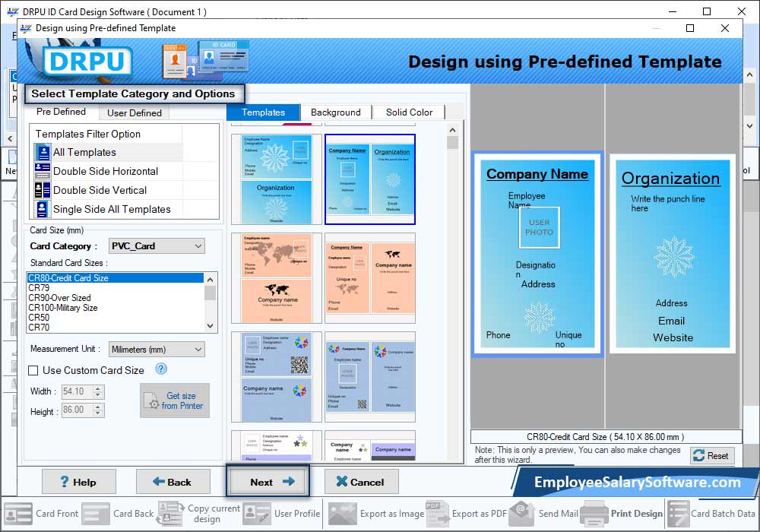Click the Card Back toolbar icon
This screenshot has height=532, width=760.
[96, 513]
